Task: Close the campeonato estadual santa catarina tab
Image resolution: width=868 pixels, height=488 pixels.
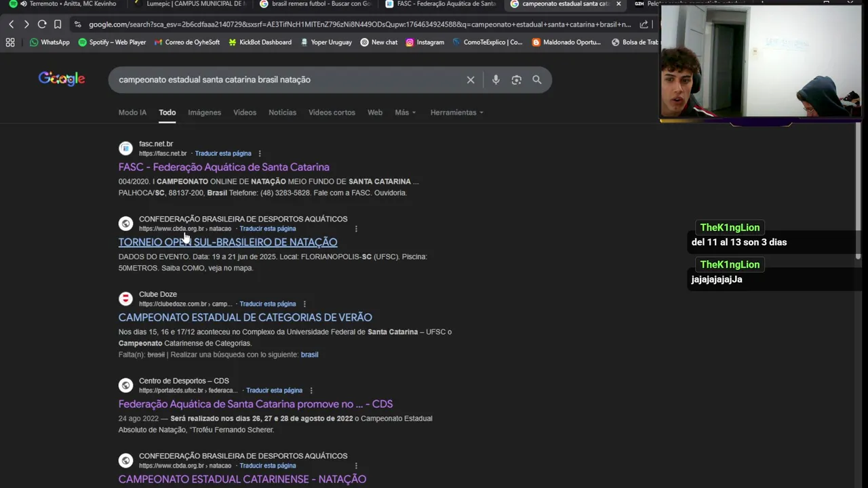Action: coord(618,4)
